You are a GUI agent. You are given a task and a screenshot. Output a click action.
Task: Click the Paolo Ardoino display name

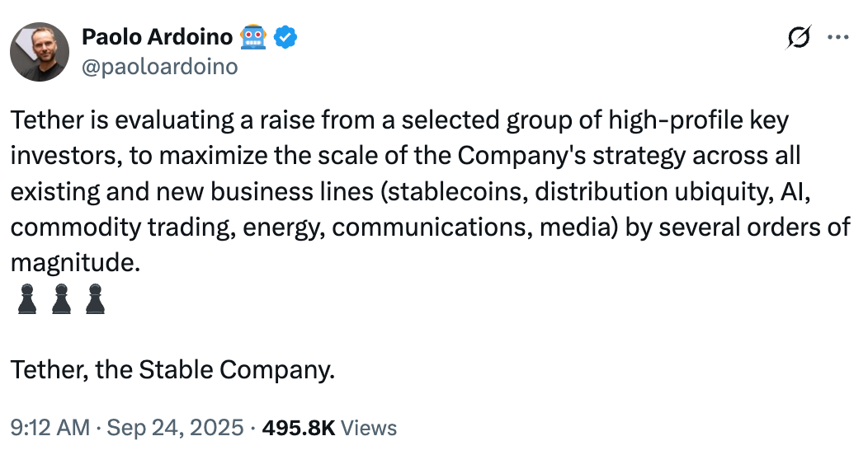coord(158,37)
